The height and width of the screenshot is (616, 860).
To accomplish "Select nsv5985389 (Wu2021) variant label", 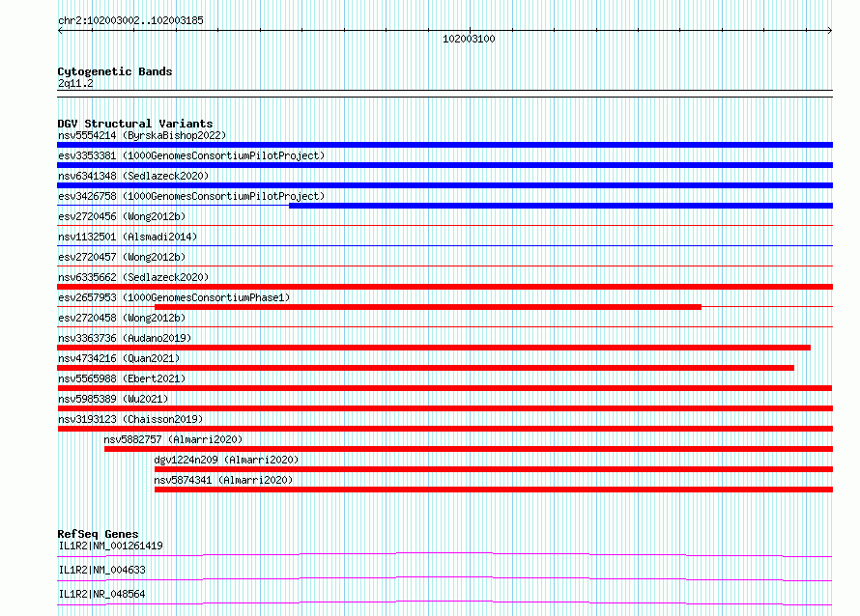I will tap(113, 399).
